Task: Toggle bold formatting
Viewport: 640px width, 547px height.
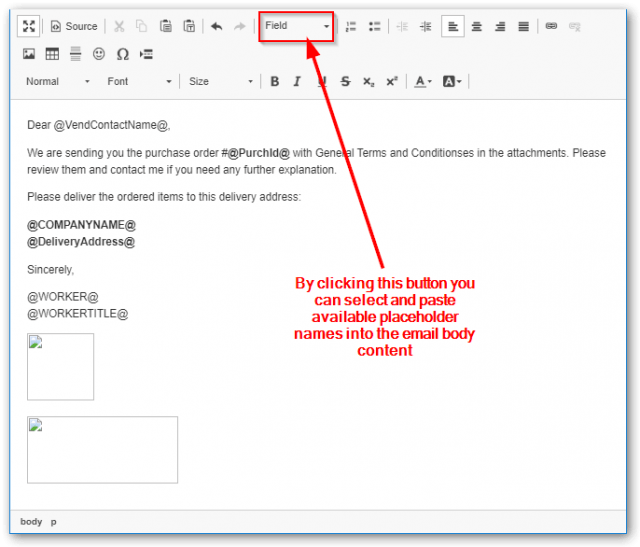Action: click(x=275, y=82)
